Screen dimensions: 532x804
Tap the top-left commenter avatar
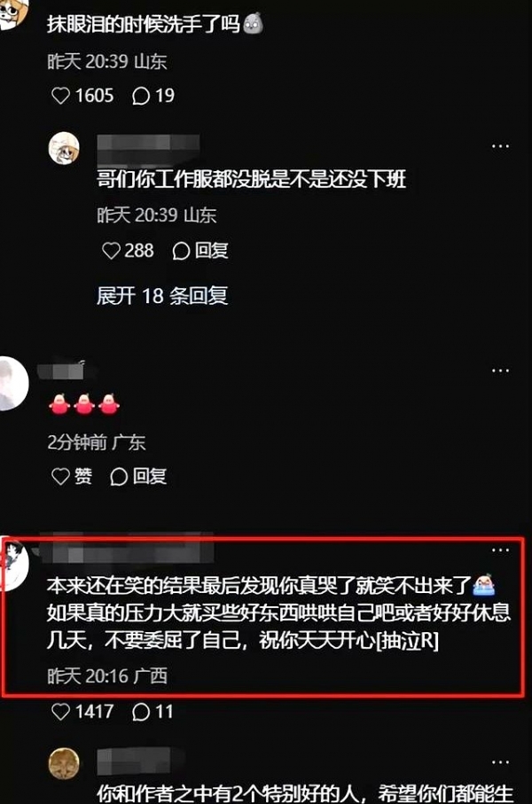12,12
